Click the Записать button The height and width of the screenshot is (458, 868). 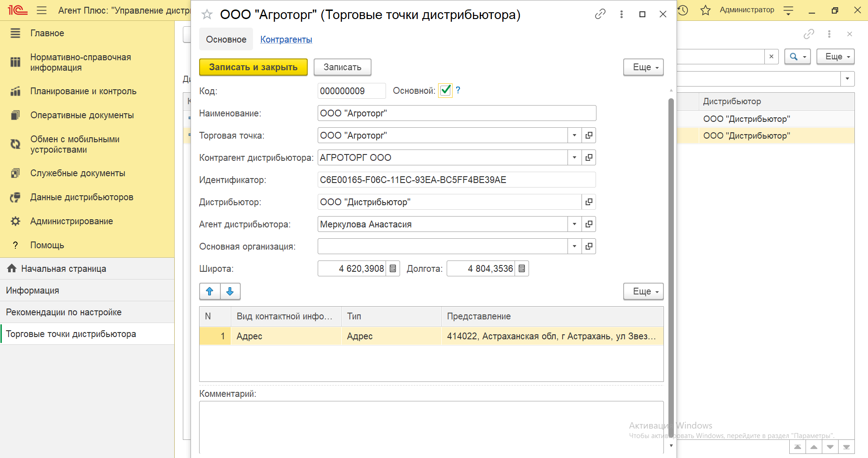343,67
